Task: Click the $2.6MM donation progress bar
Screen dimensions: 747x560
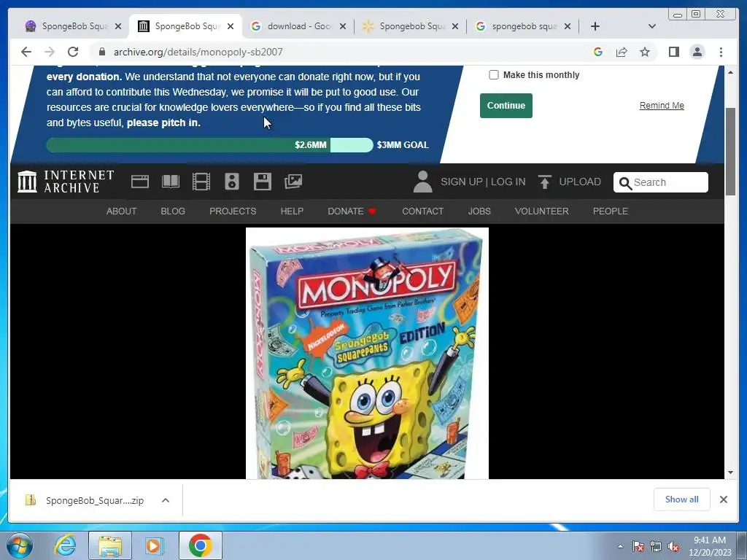Action: (209, 145)
